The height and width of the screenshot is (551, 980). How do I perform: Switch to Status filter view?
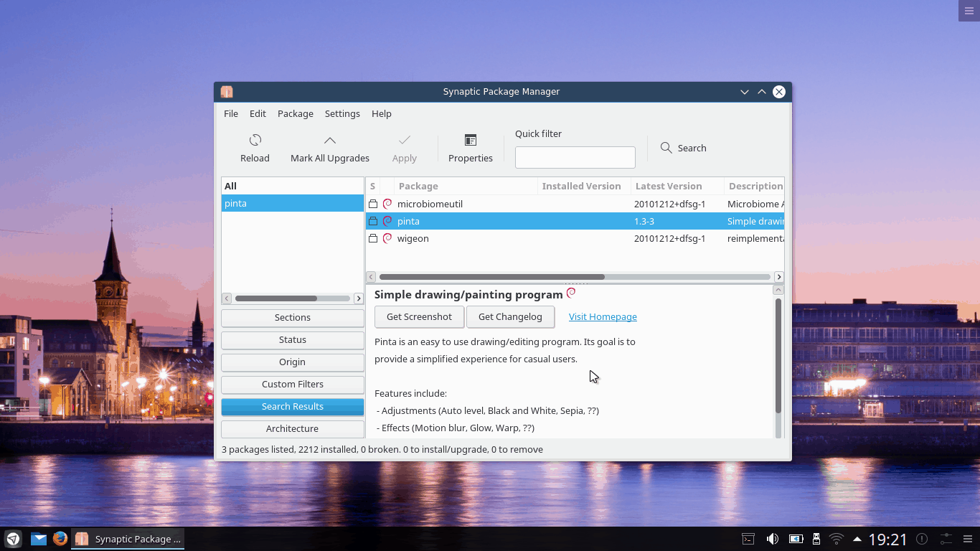click(x=293, y=339)
